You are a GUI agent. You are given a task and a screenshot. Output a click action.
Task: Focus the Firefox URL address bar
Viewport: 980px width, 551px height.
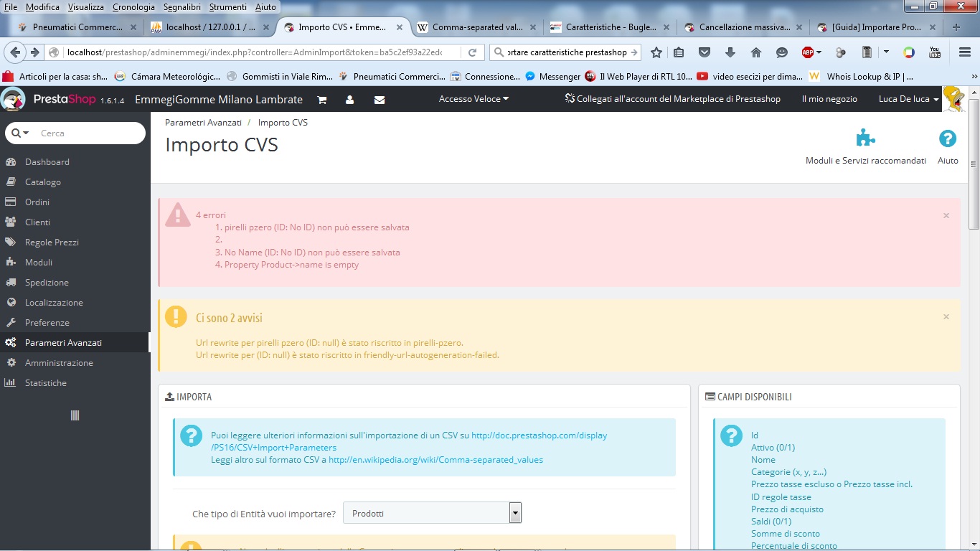(254, 52)
